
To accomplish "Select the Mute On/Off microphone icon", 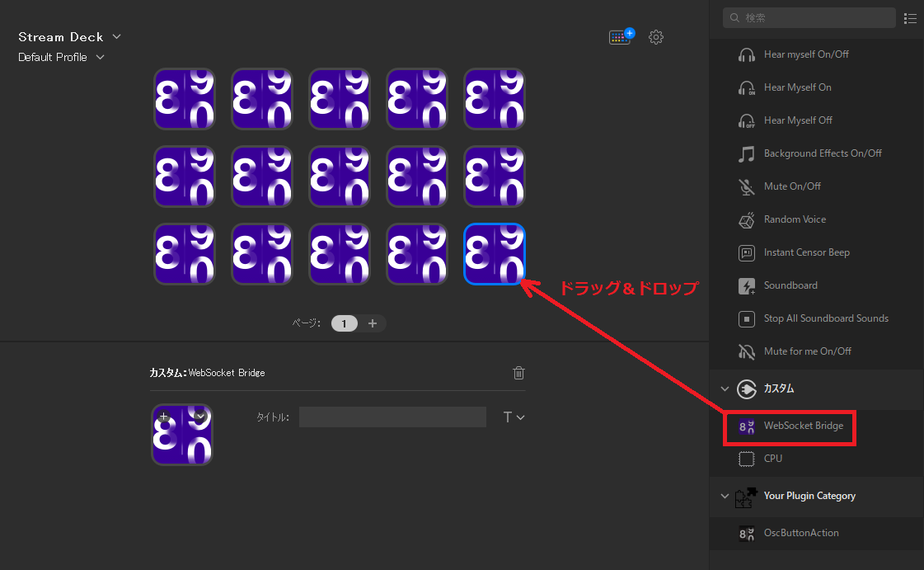I will click(x=747, y=187).
